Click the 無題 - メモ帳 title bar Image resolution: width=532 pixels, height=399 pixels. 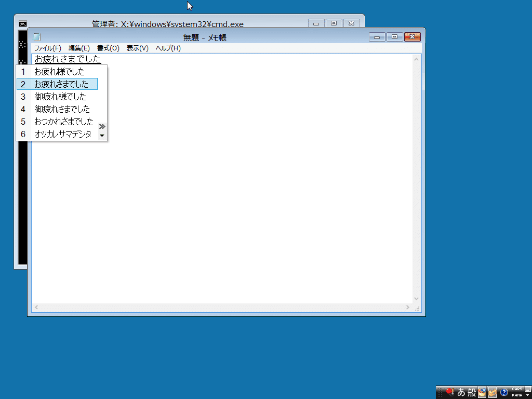click(x=205, y=37)
